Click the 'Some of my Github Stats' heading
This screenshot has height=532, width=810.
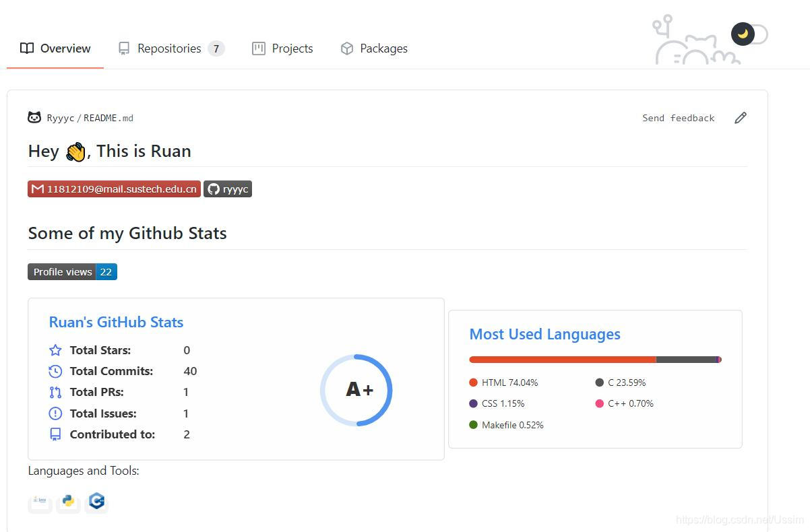tap(127, 233)
